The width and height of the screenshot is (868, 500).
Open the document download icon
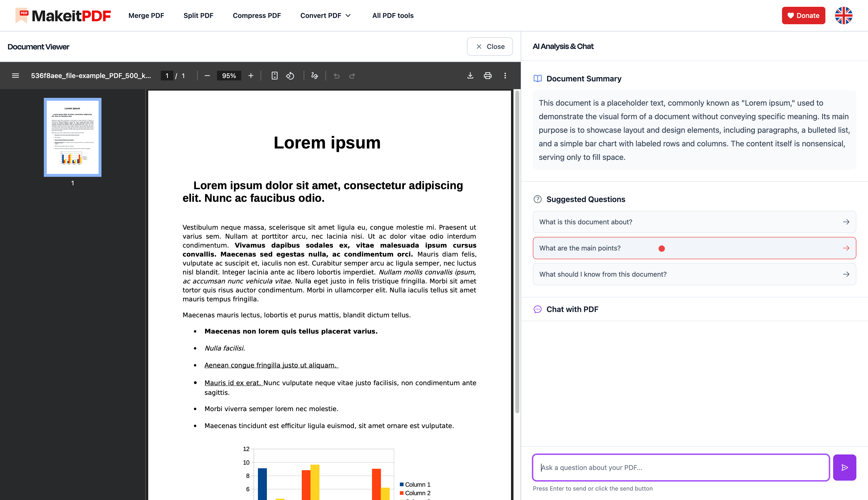471,76
